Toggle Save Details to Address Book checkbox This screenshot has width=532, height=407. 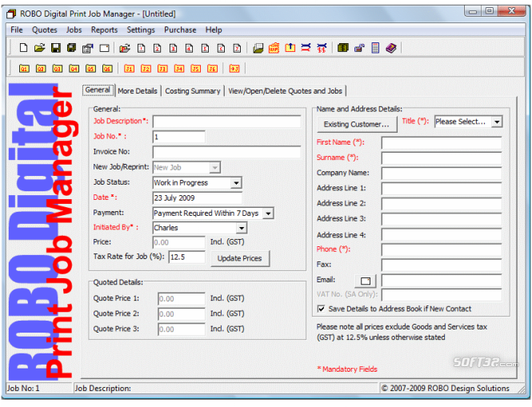321,309
